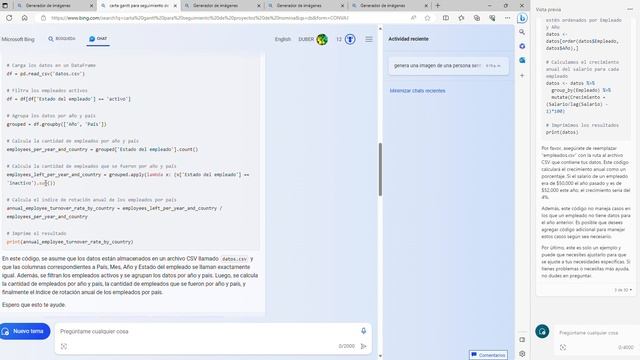Screen dimensions: 640x360
Task: Switch to first Generador de imágenes tab
Action: point(48,6)
